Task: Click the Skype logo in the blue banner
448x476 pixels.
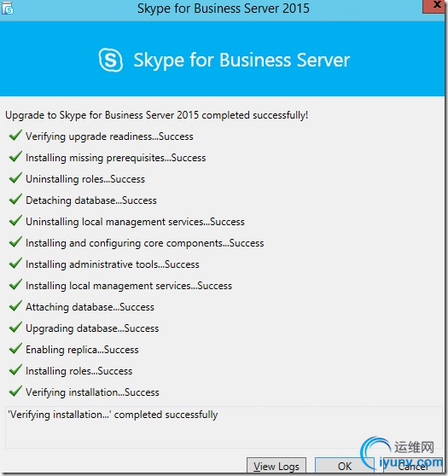Action: click(111, 60)
